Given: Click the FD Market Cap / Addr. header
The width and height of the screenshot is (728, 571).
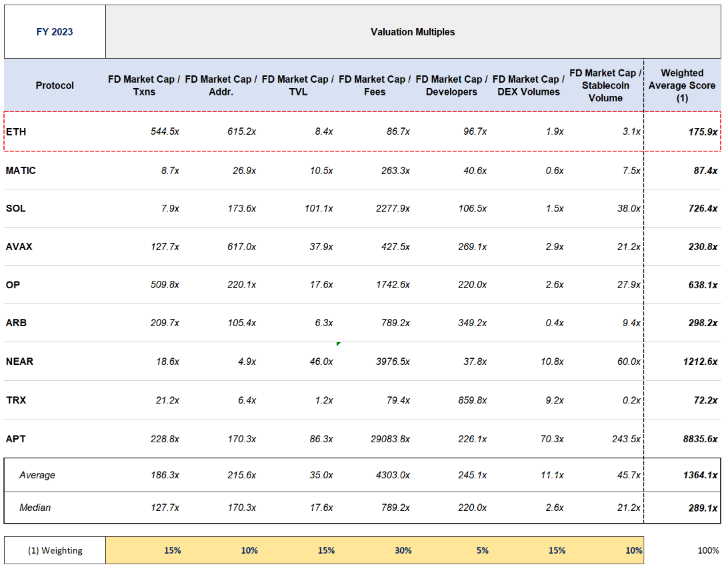Looking at the screenshot, I should pos(221,85).
